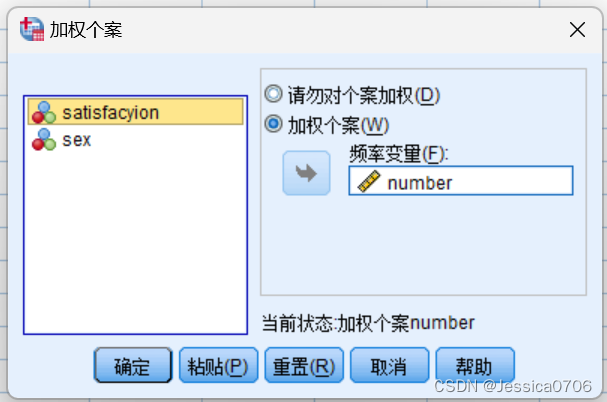Close the 加权个案 dialog
Viewport: 607px width, 402px height.
pyautogui.click(x=577, y=29)
